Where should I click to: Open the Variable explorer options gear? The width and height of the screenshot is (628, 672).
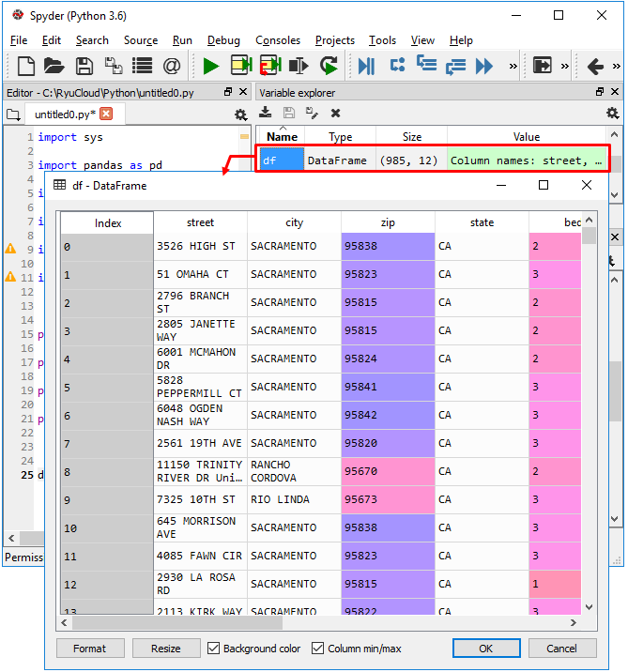pyautogui.click(x=612, y=113)
